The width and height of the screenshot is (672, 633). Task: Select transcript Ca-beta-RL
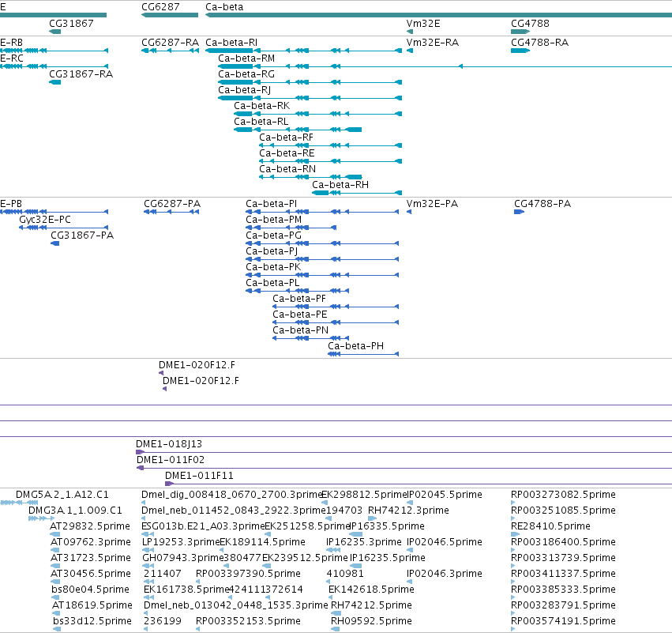tap(261, 122)
